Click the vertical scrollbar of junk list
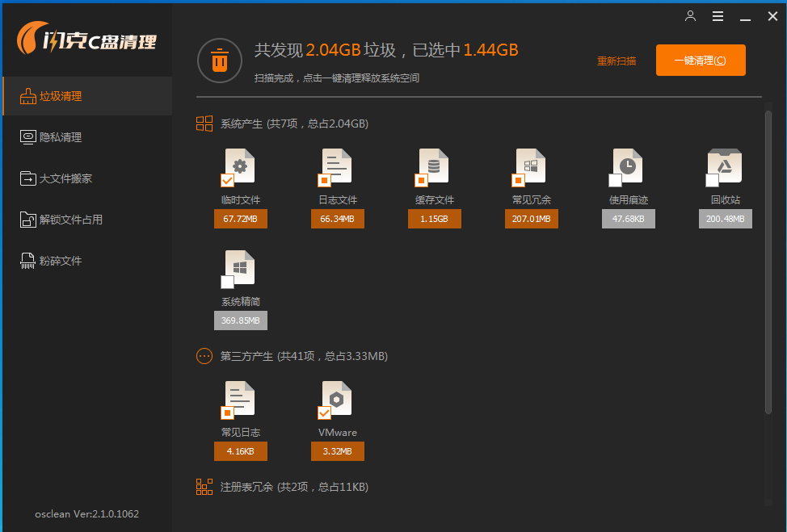This screenshot has height=532, width=787. [768, 258]
